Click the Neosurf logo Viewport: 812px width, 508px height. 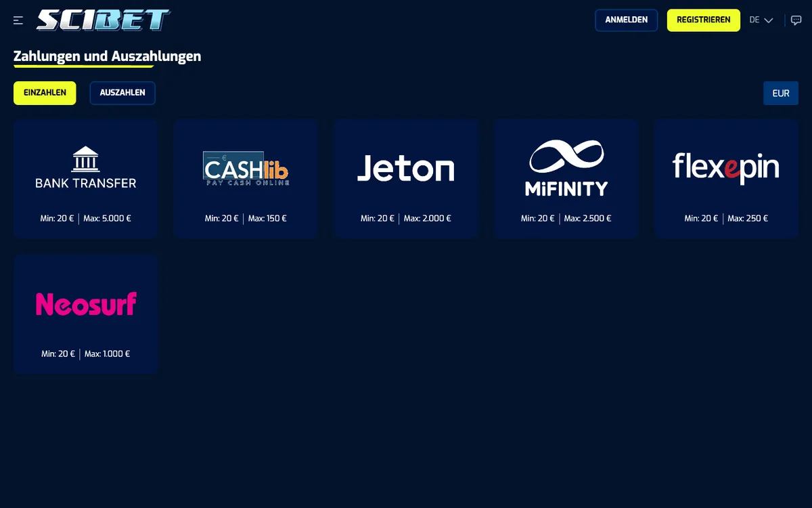[86, 303]
